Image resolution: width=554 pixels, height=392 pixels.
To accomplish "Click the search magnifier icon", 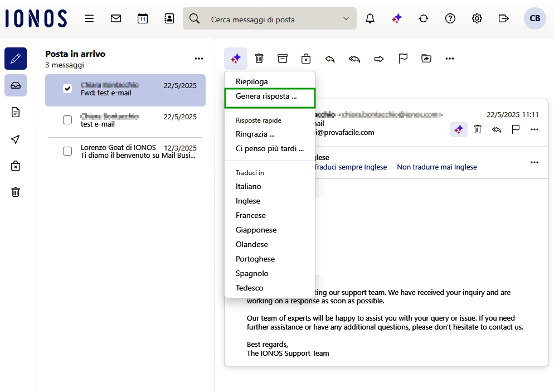I will click(x=195, y=18).
